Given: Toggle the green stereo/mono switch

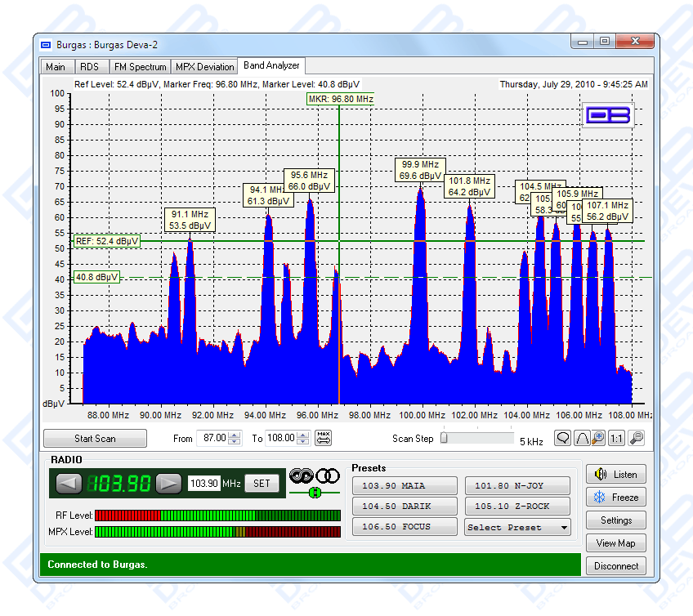Looking at the screenshot, I should pos(314,493).
